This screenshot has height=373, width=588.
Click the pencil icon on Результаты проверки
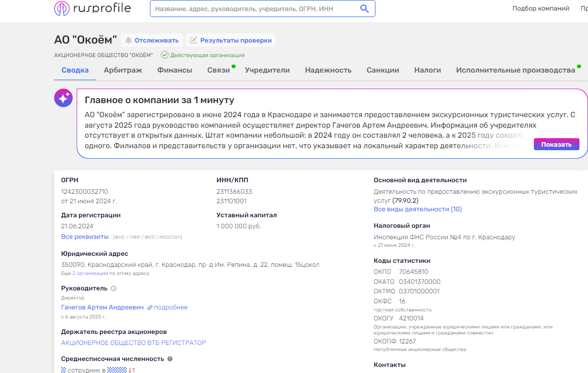[x=193, y=40]
